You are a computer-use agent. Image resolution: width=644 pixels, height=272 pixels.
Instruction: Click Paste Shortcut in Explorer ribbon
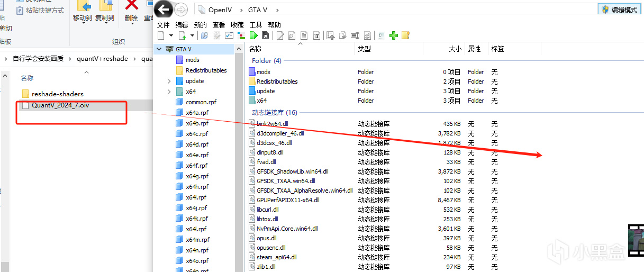(x=41, y=10)
